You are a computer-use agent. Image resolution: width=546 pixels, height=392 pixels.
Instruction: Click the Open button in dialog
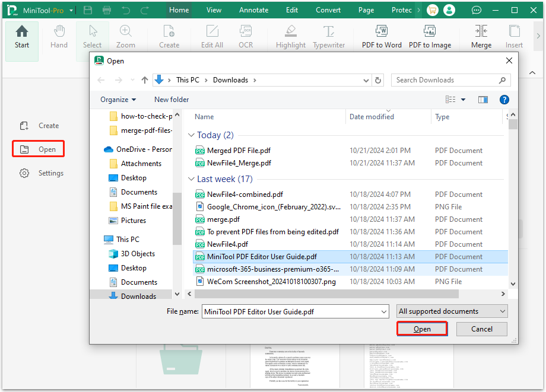click(422, 329)
